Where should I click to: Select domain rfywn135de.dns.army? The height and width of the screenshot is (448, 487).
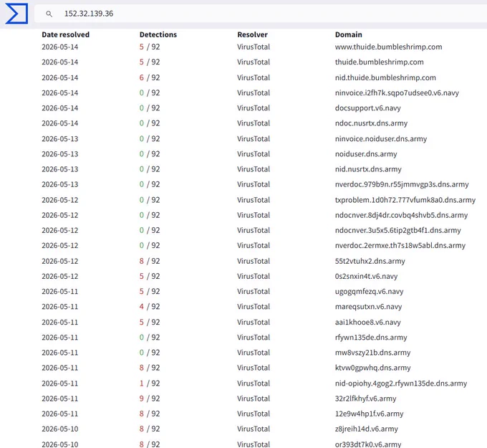(x=371, y=338)
